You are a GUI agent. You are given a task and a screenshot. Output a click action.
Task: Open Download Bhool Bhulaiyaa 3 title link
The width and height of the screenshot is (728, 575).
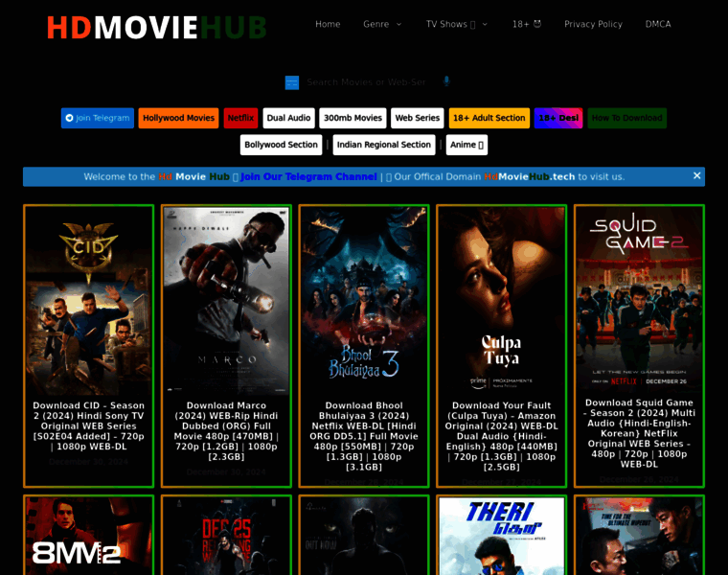tap(364, 436)
